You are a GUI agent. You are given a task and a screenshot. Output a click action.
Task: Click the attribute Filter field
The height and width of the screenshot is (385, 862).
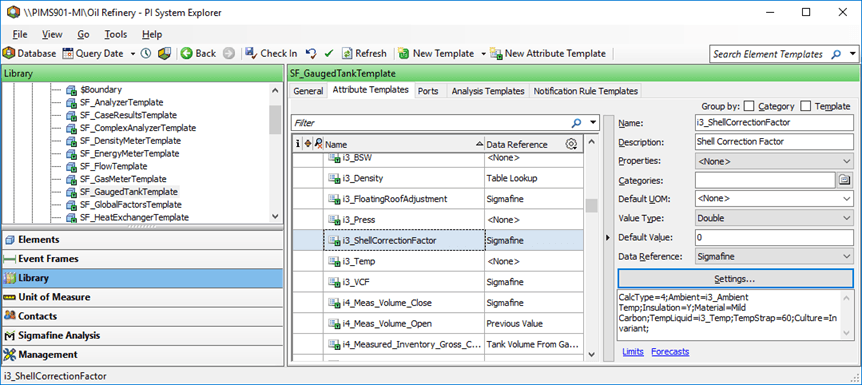[430, 123]
